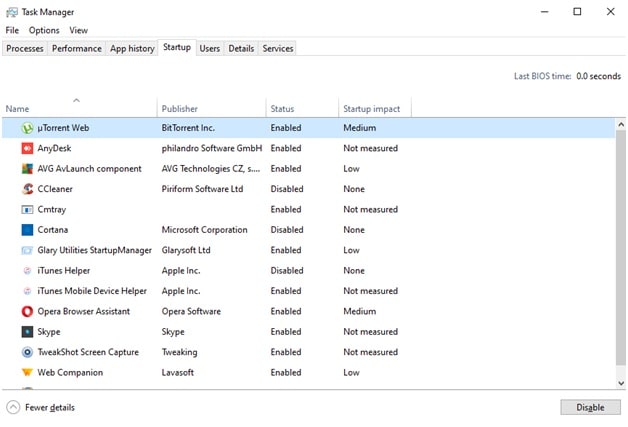
Task: Select the Startup tab
Action: tap(177, 47)
